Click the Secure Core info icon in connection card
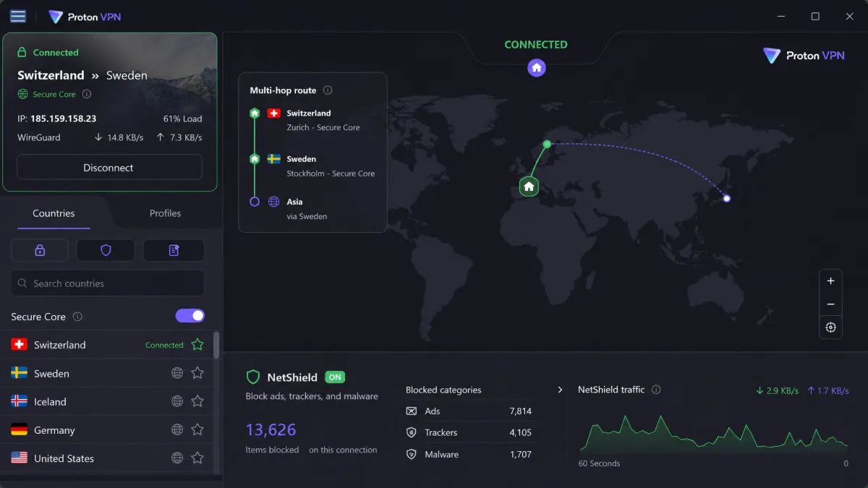868x488 pixels. point(87,94)
